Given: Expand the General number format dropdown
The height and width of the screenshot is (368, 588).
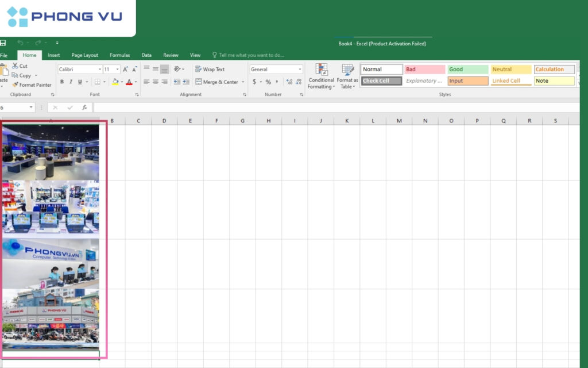Looking at the screenshot, I should 300,70.
